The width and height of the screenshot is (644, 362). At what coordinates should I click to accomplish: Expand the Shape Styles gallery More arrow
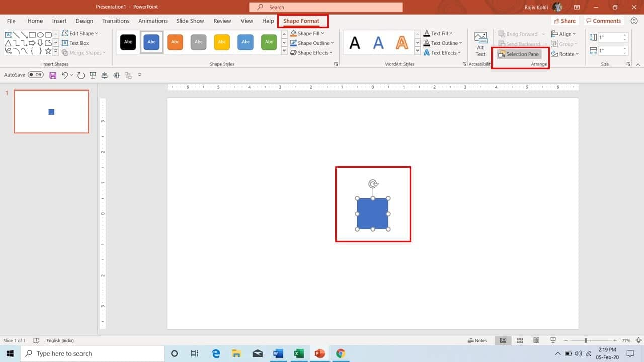click(x=284, y=52)
